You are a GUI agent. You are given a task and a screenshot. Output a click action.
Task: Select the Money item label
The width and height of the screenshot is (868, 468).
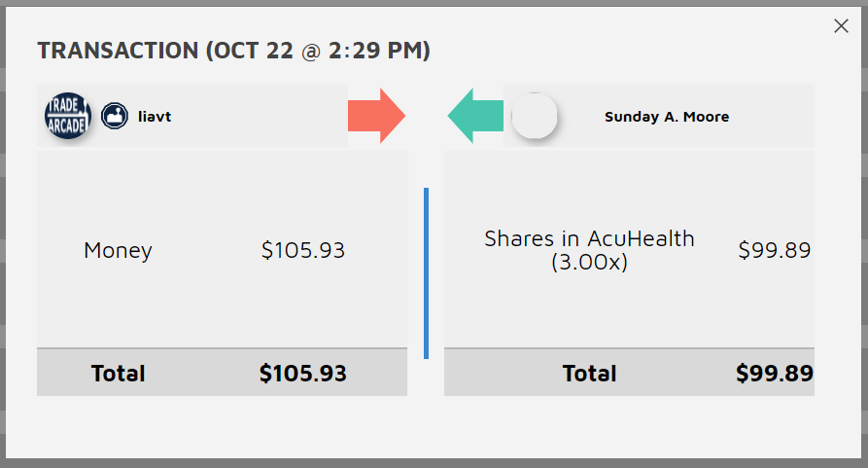[118, 250]
